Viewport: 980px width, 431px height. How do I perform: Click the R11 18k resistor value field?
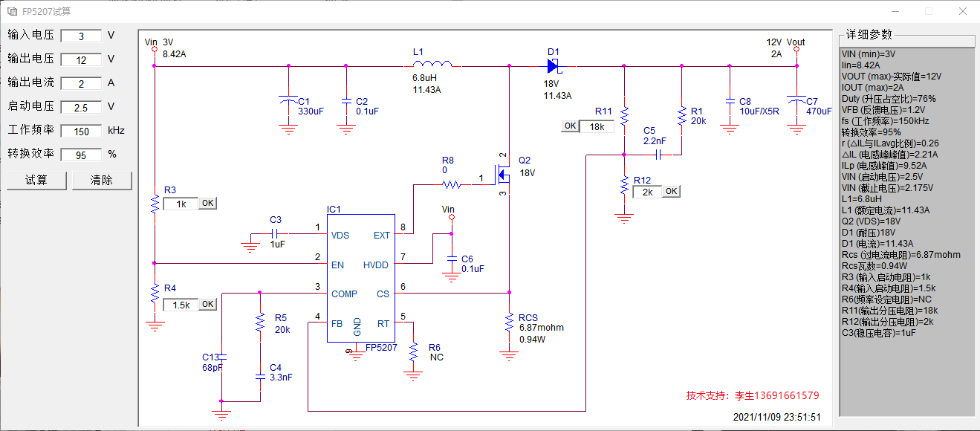[x=597, y=126]
